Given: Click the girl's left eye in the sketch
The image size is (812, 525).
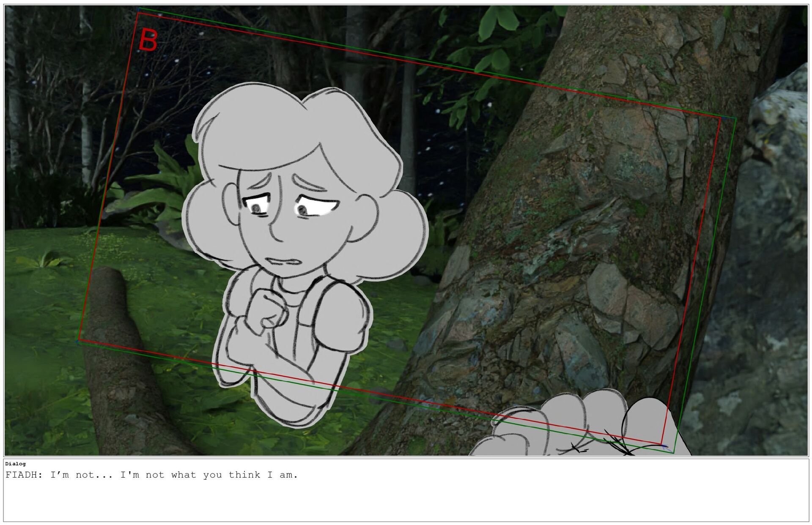Looking at the screenshot, I should pyautogui.click(x=257, y=207).
